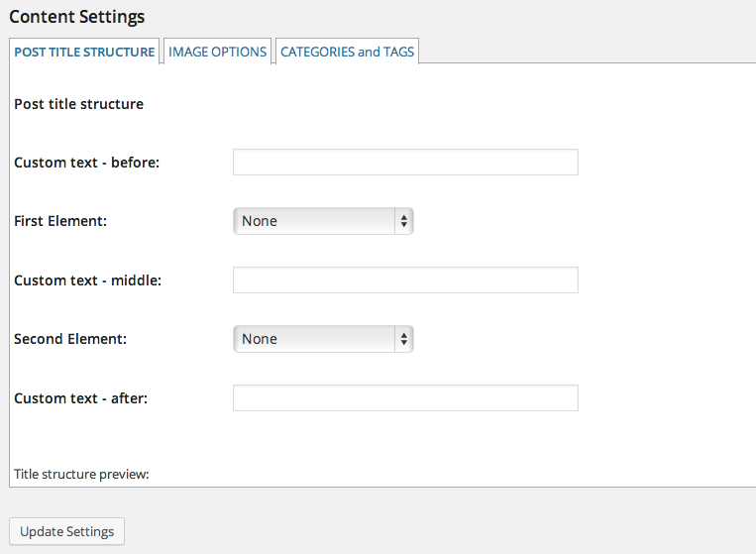Click the First Element label

click(x=60, y=221)
